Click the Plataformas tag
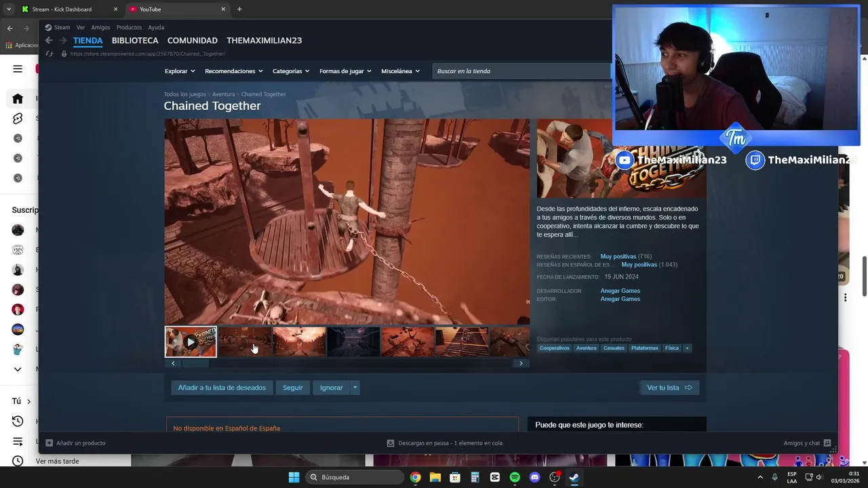This screenshot has width=868, height=488. click(x=644, y=348)
